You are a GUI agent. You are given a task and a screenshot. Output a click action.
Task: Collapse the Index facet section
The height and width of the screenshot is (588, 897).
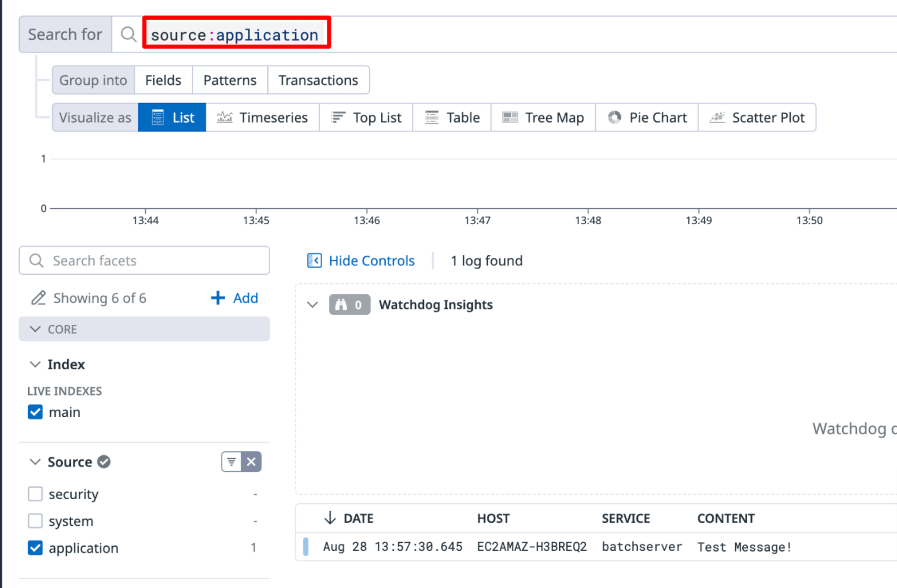[x=35, y=364]
